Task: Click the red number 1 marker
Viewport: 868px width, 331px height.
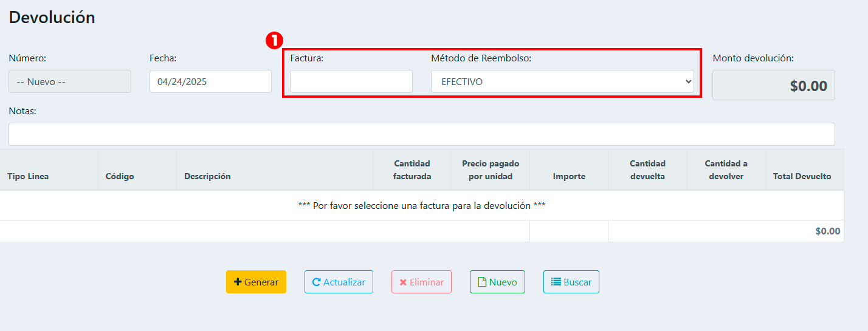Action: point(275,41)
